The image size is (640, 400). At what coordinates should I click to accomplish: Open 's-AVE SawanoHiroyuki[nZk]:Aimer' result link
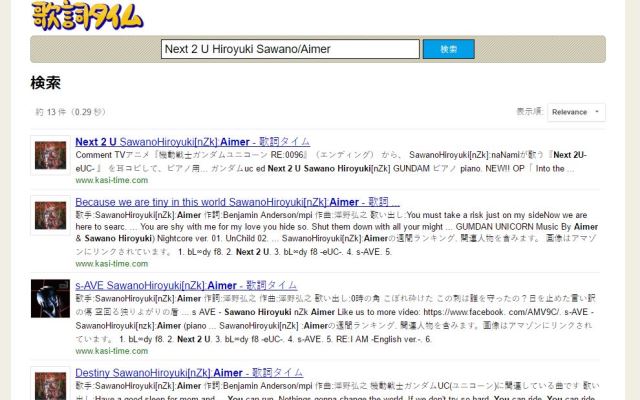click(186, 285)
